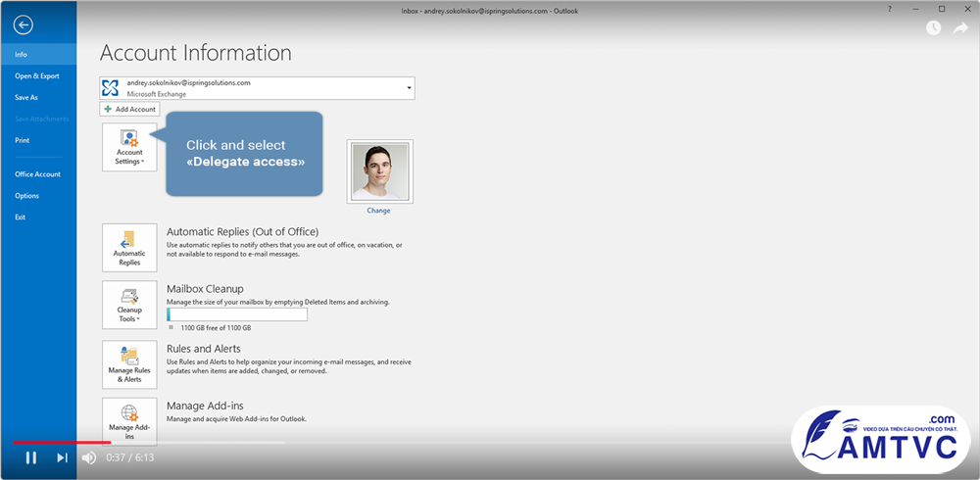The width and height of the screenshot is (980, 480).
Task: Click the 0:37 / 6:13 time display
Action: point(130,457)
